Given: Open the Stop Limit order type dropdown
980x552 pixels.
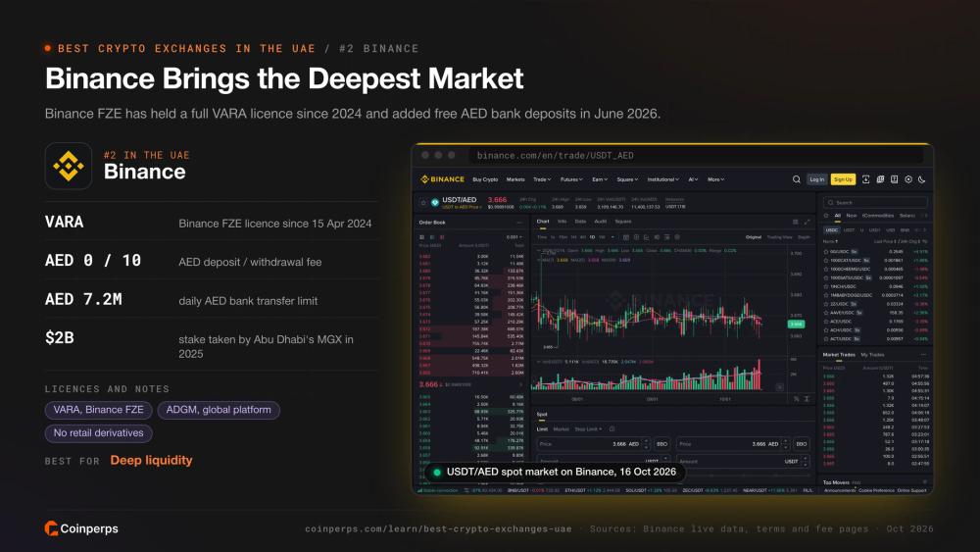Looking at the screenshot, I should pos(588,428).
